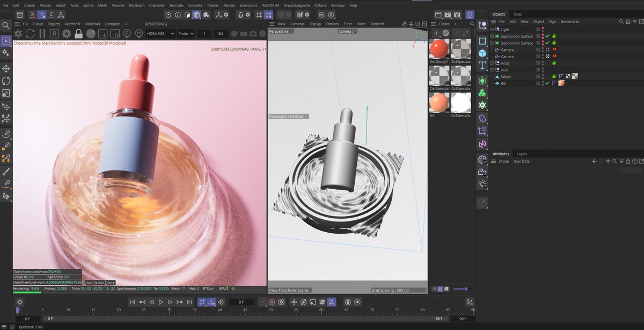
Task: Expand the Prod object hierarchy
Action: pos(492,63)
